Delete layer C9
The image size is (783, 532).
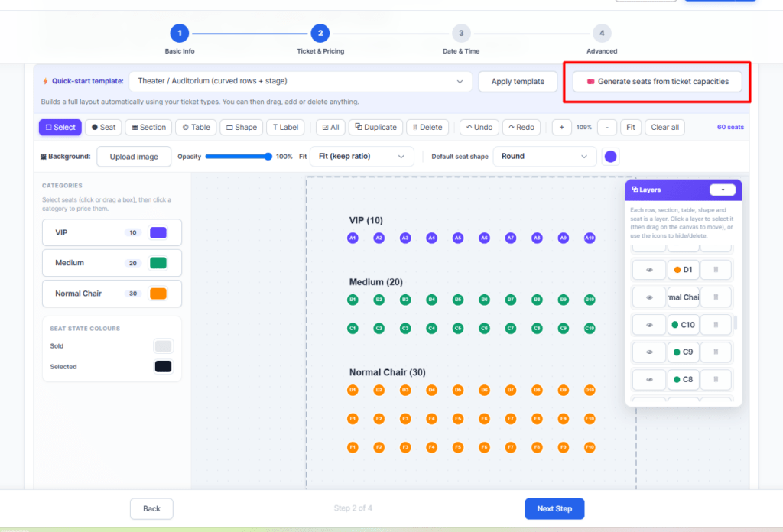coord(716,352)
